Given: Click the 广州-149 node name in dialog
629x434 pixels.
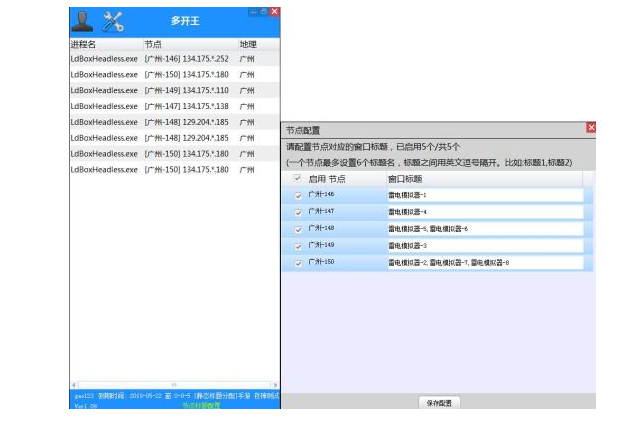Looking at the screenshot, I should (321, 245).
